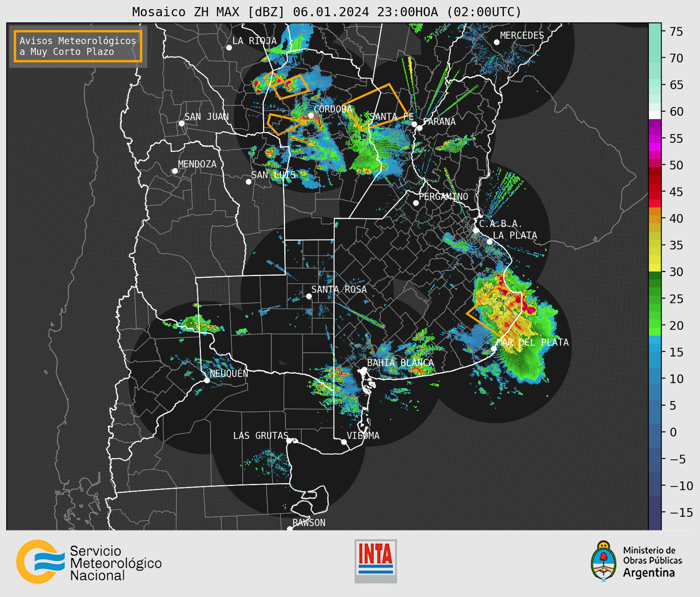
Task: Click the white dot marking Neuquén
Action: pos(207,380)
